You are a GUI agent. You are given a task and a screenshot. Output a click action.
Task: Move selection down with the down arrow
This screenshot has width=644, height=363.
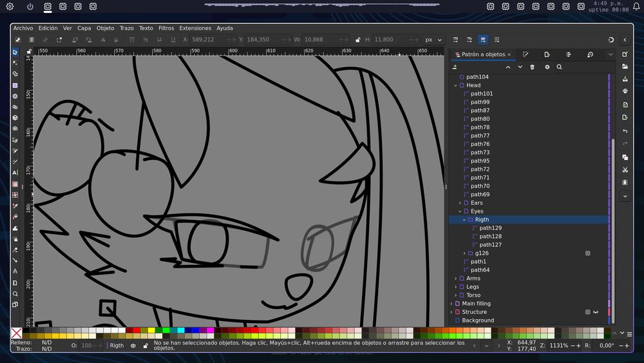(x=520, y=67)
